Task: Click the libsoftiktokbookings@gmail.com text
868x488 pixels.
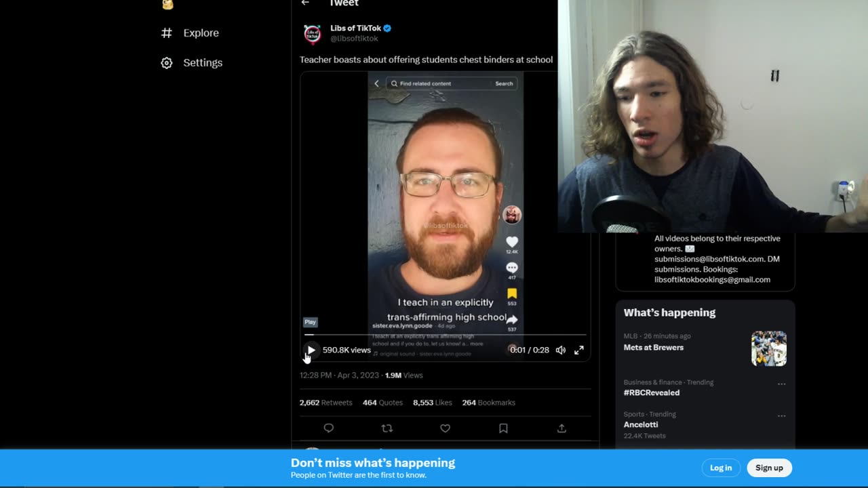Action: pos(712,279)
